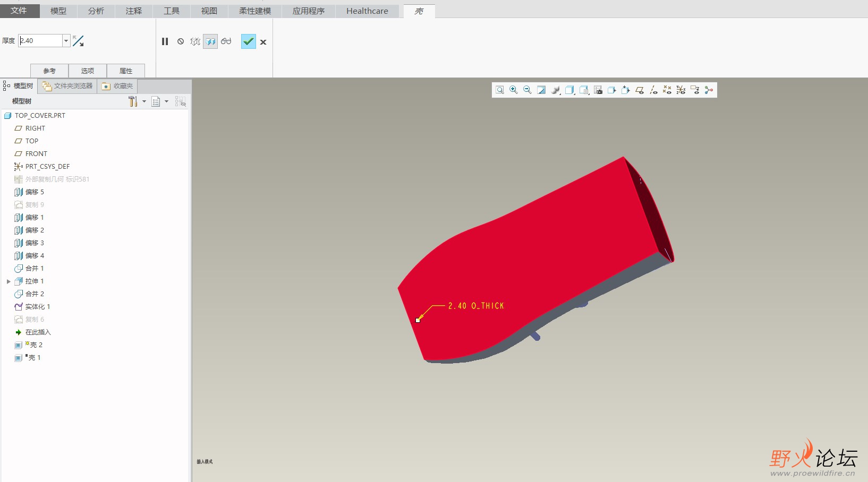This screenshot has width=868, height=482.
Task: Click the Repaint screen icon
Action: click(x=541, y=90)
